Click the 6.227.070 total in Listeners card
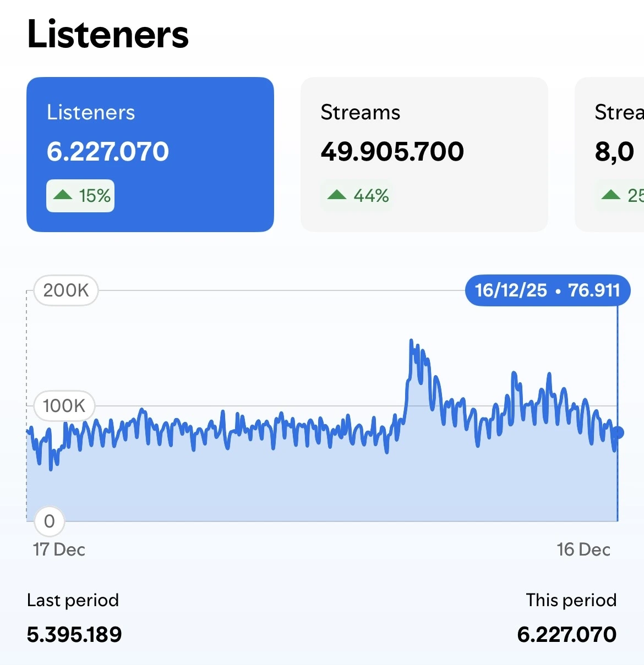Image resolution: width=644 pixels, height=665 pixels. click(108, 152)
